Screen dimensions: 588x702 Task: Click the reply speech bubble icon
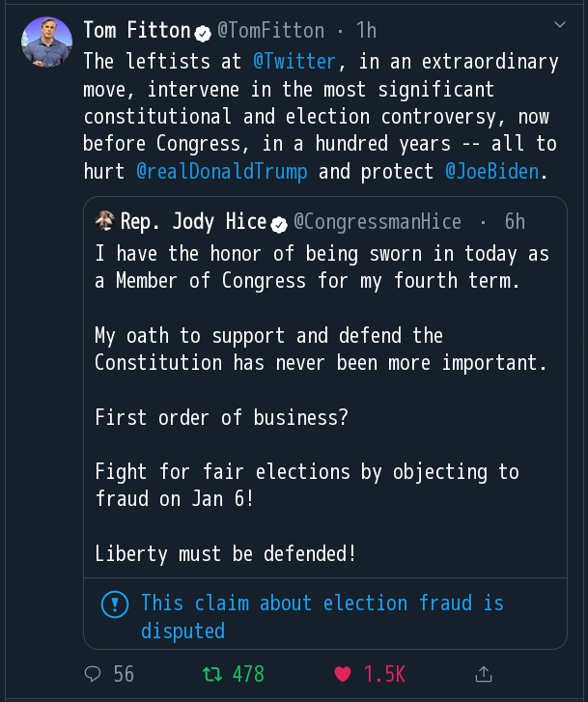pos(93,673)
